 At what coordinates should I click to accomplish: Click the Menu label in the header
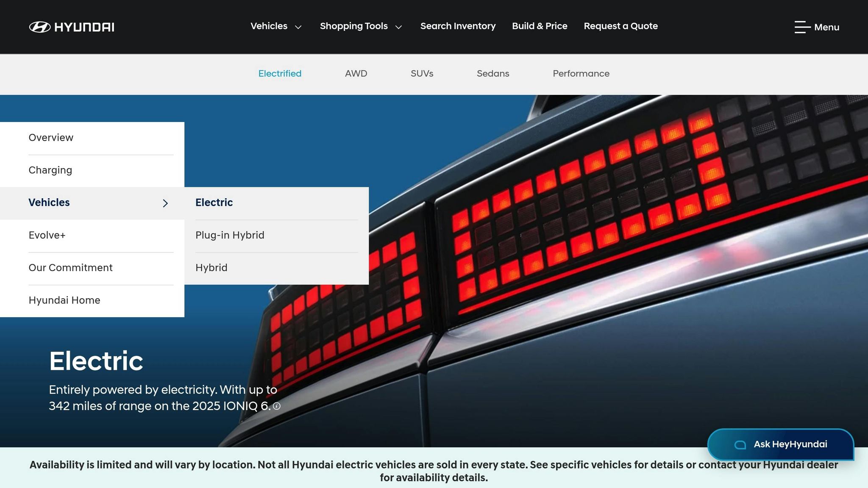[826, 27]
